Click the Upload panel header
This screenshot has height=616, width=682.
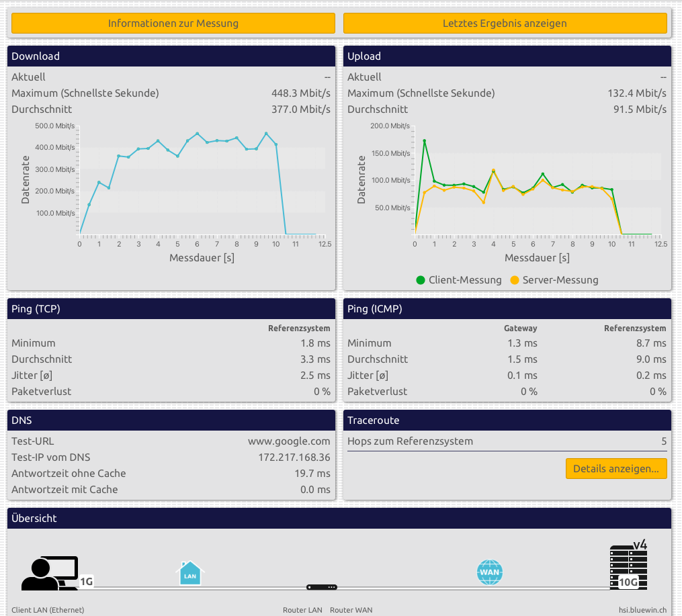coord(507,56)
